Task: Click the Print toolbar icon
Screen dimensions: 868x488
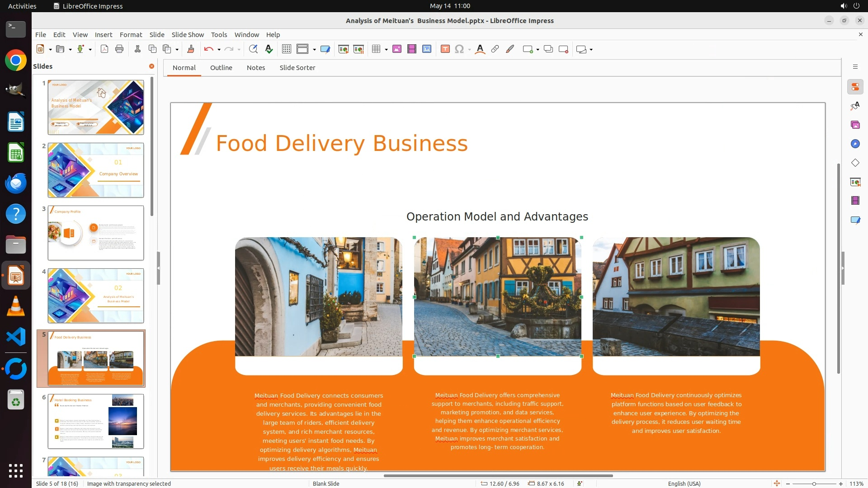Action: tap(119, 49)
